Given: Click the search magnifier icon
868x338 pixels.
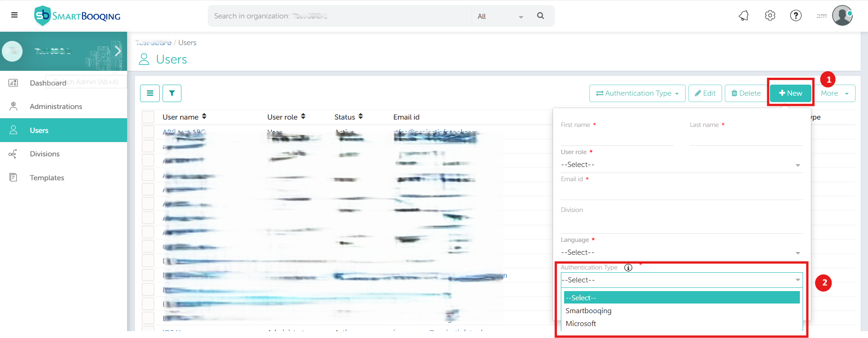Looking at the screenshot, I should coord(541,16).
